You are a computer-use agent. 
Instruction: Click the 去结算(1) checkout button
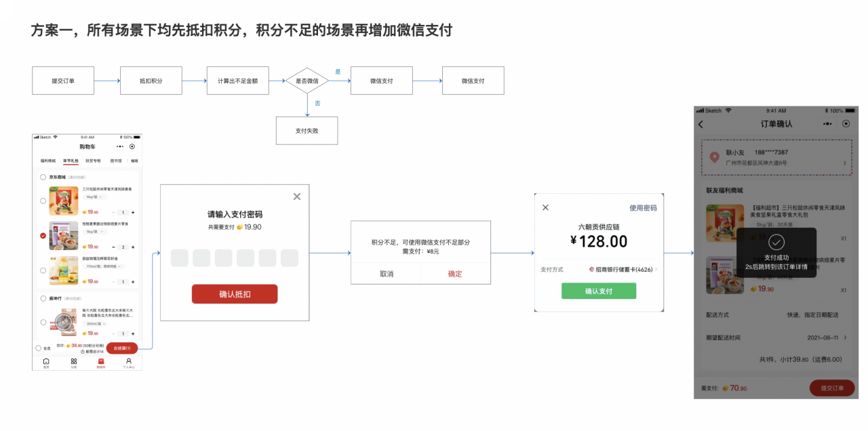122,348
